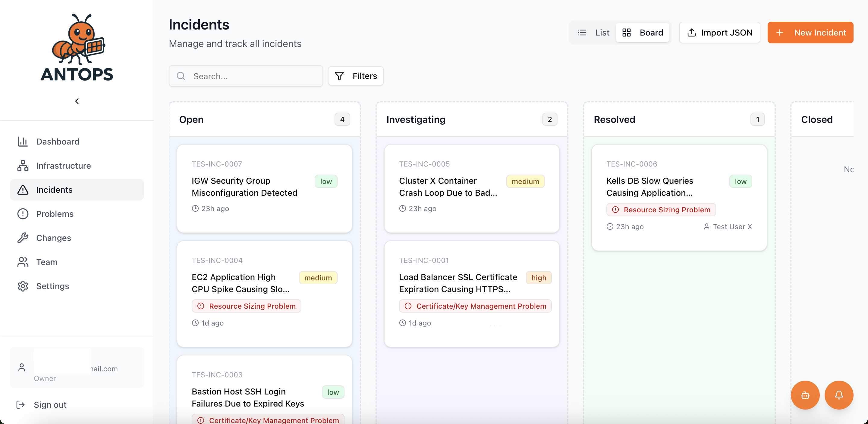The image size is (868, 424).
Task: Click the Import JSON button
Action: [x=719, y=33]
